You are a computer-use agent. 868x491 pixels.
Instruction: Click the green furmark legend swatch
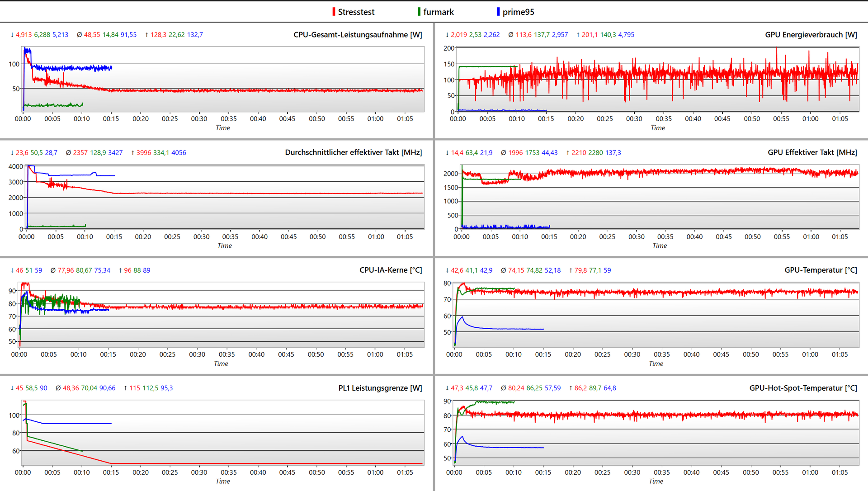[419, 12]
